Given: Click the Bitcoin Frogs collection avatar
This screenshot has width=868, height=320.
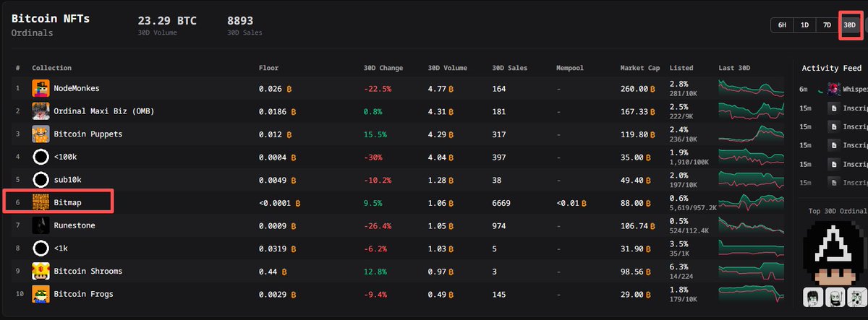Looking at the screenshot, I should click(x=41, y=294).
